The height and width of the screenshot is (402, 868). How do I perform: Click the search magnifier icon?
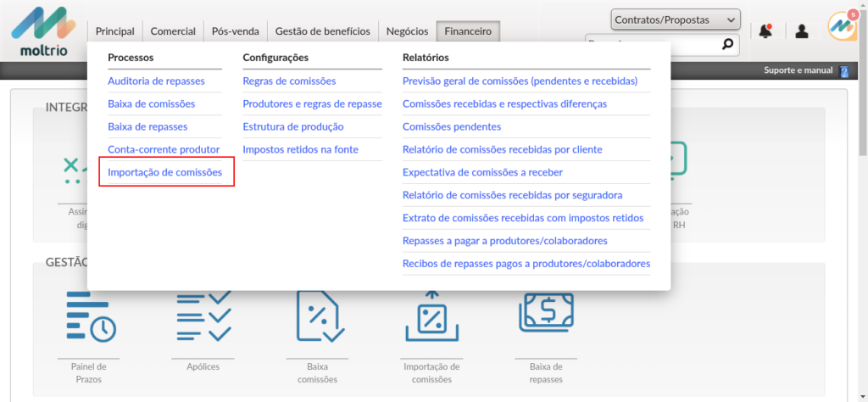tap(726, 44)
